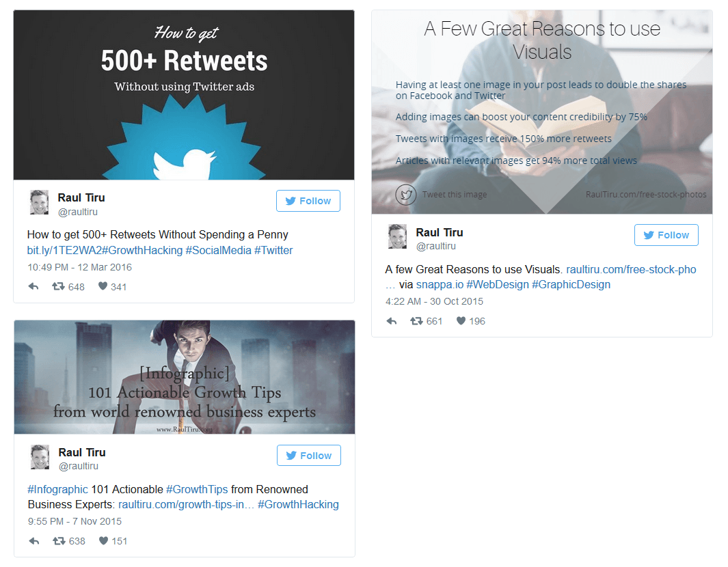Open the bit.ly/1TE2WA2 link
The height and width of the screenshot is (567, 728).
coord(64,251)
